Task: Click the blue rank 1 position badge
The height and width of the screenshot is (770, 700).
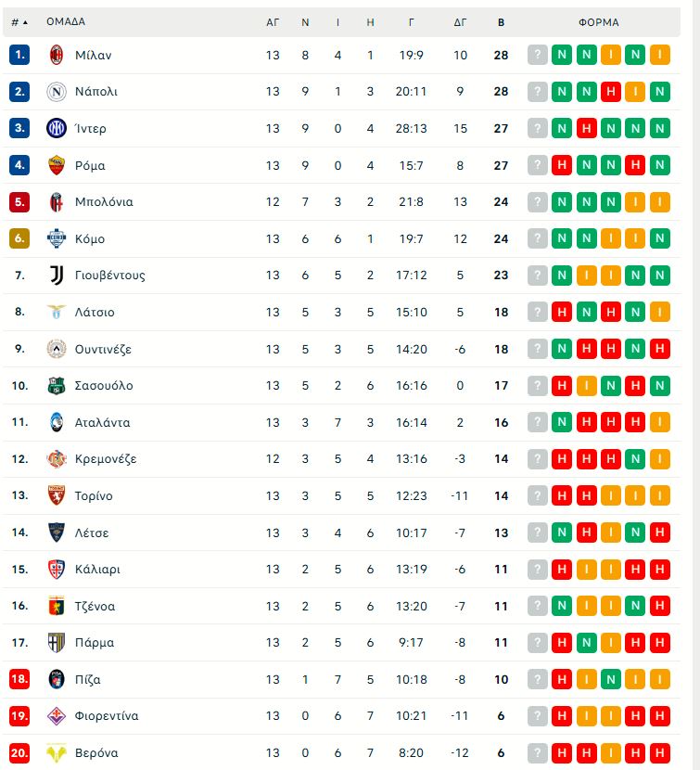Action: (20, 55)
